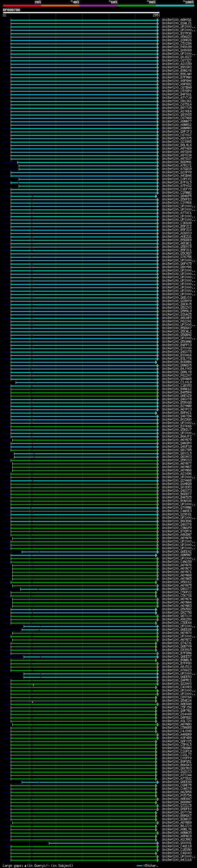The image size is (197, 868).
Task: Open UniRef100_Q7OMN6 label
Action: point(177,507)
